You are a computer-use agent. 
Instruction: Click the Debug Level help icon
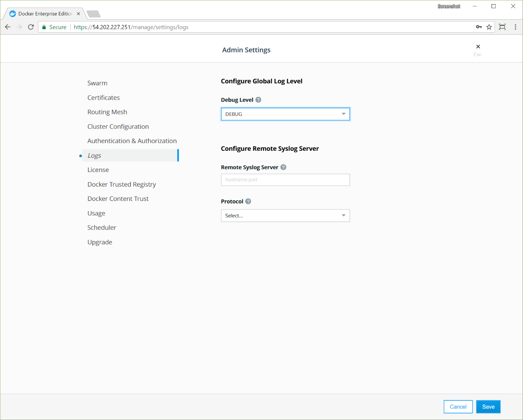pyautogui.click(x=258, y=100)
